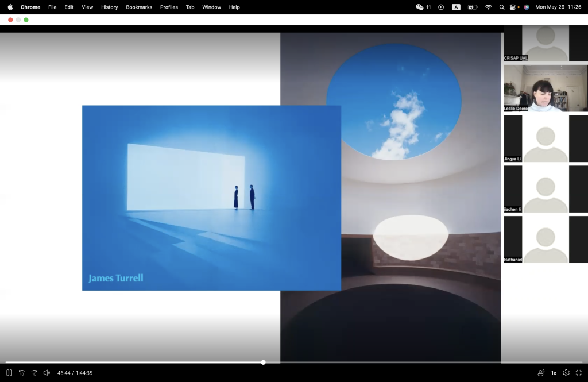Select the Nathaniel participant tile
The height and width of the screenshot is (382, 588).
(546, 240)
